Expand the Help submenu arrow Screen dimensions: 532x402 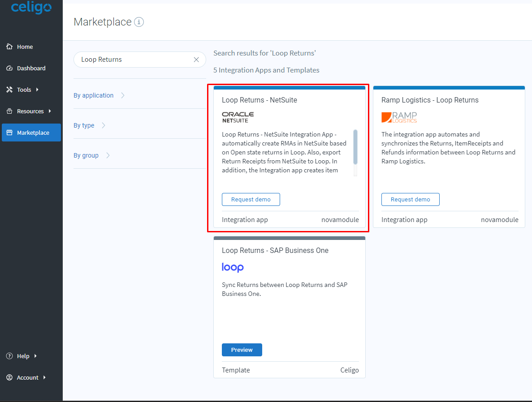coord(35,356)
